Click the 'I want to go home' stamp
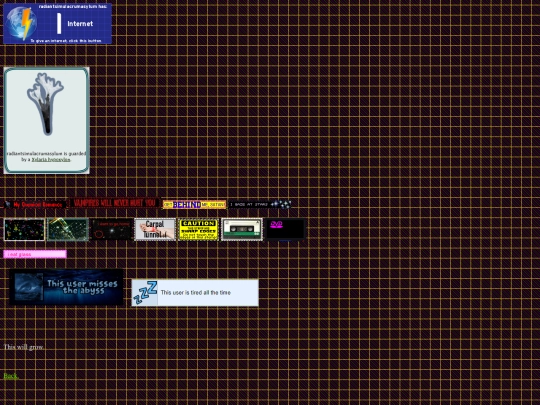This screenshot has width=540, height=405. [111, 229]
